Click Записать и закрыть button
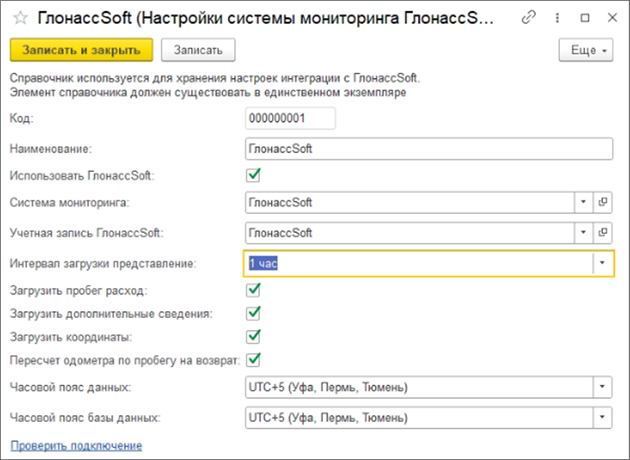 [x=82, y=50]
